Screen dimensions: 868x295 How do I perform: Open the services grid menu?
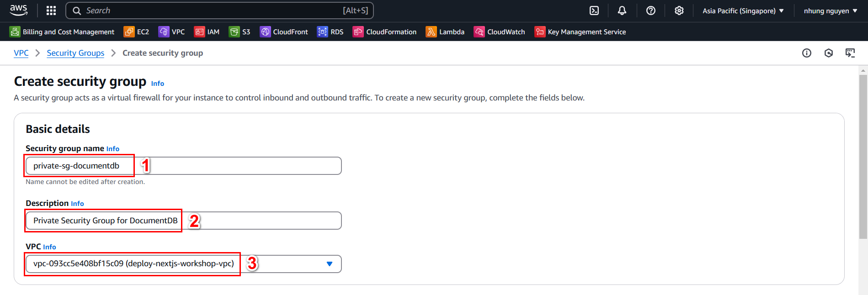[51, 11]
